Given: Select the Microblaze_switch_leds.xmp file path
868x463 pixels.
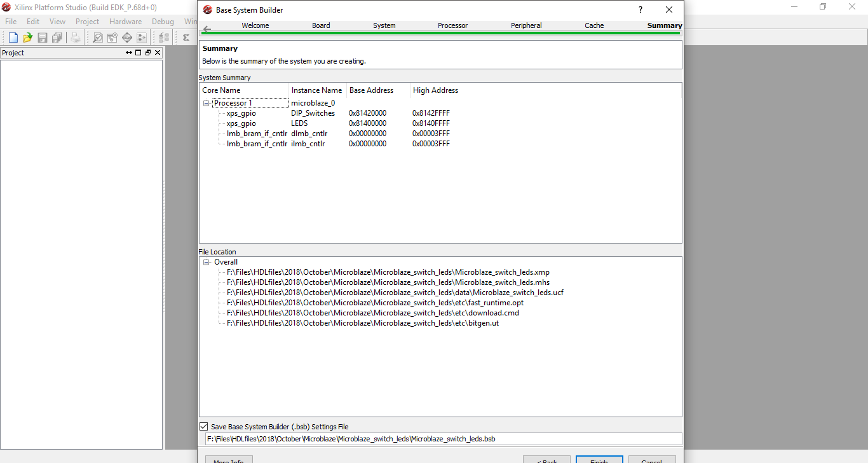Looking at the screenshot, I should click(388, 272).
